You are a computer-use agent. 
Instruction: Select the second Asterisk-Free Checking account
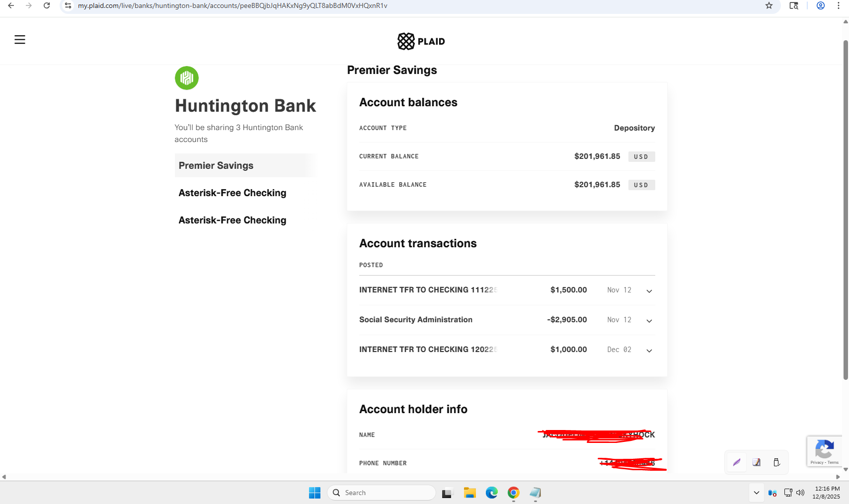coord(232,220)
